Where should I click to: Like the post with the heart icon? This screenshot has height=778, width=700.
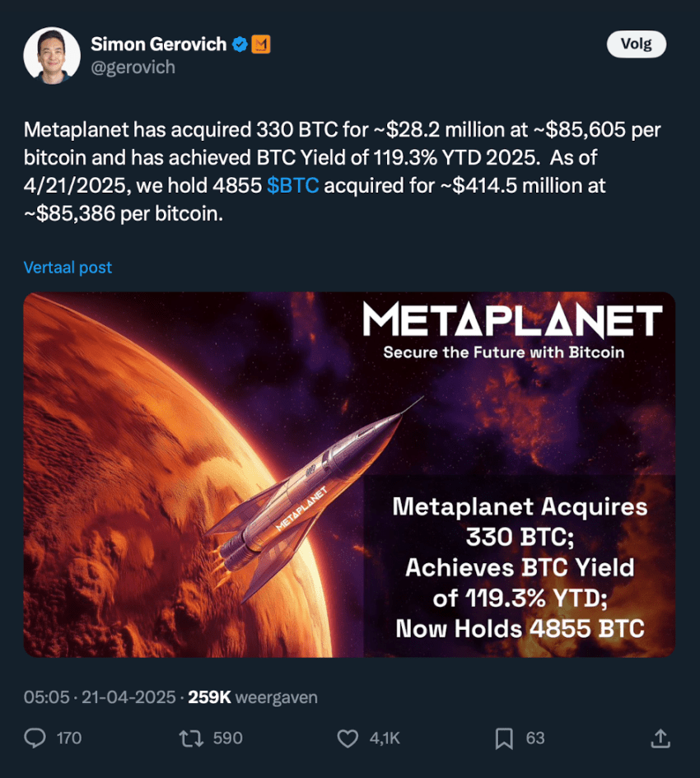point(348,738)
